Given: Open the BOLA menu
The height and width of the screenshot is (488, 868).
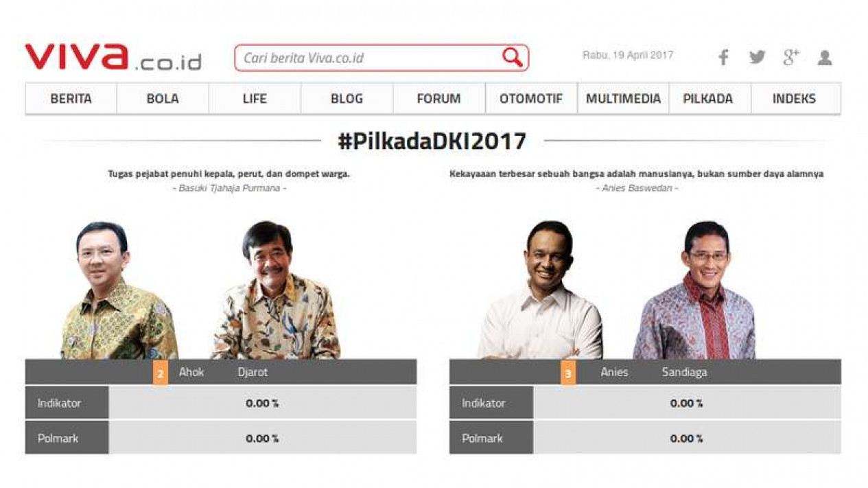Looking at the screenshot, I should [x=163, y=99].
